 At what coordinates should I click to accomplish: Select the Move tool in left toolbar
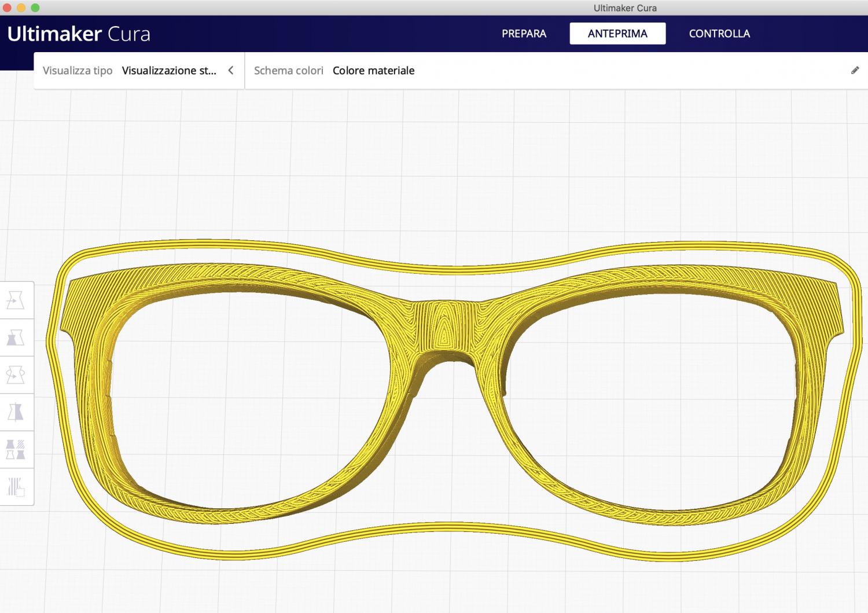point(16,300)
